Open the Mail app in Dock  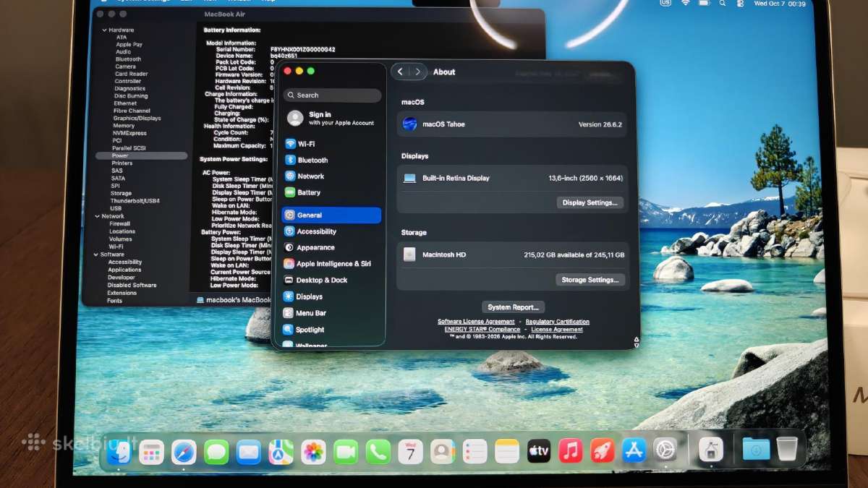(x=249, y=453)
